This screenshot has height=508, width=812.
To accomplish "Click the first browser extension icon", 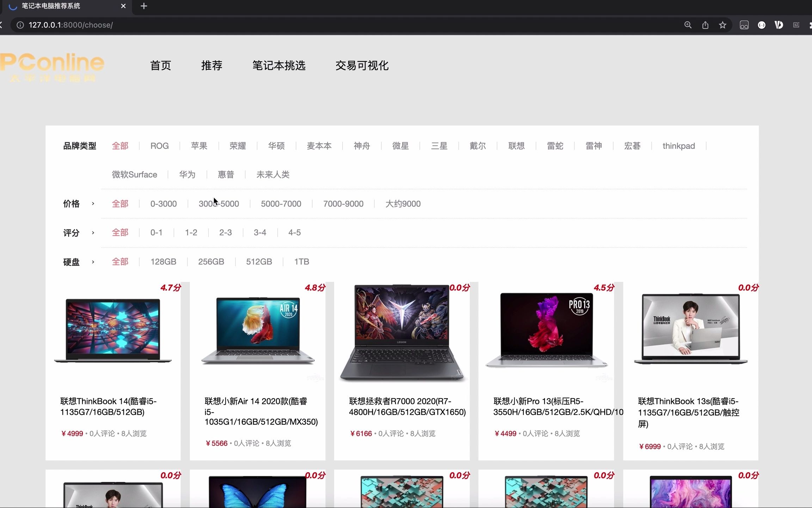I will [x=744, y=25].
